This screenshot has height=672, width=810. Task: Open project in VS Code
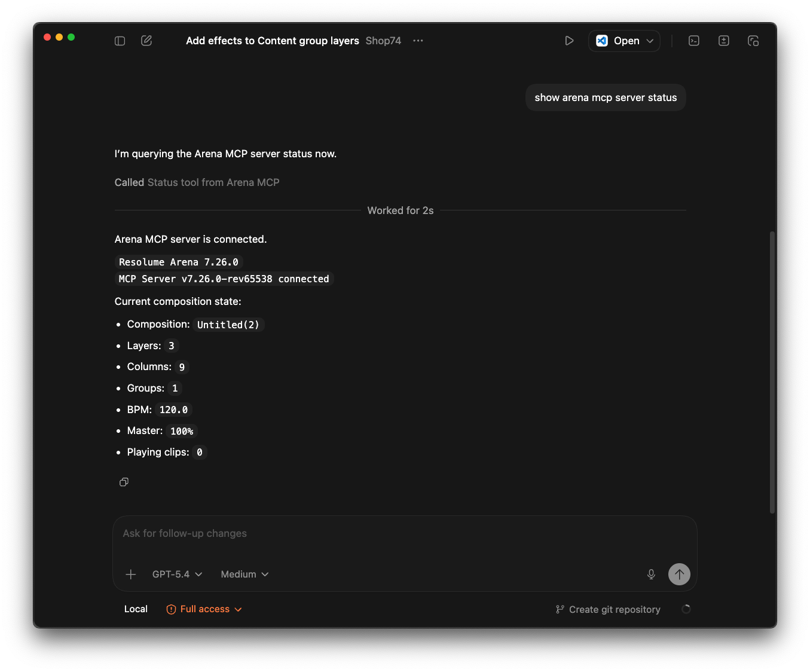(x=618, y=41)
